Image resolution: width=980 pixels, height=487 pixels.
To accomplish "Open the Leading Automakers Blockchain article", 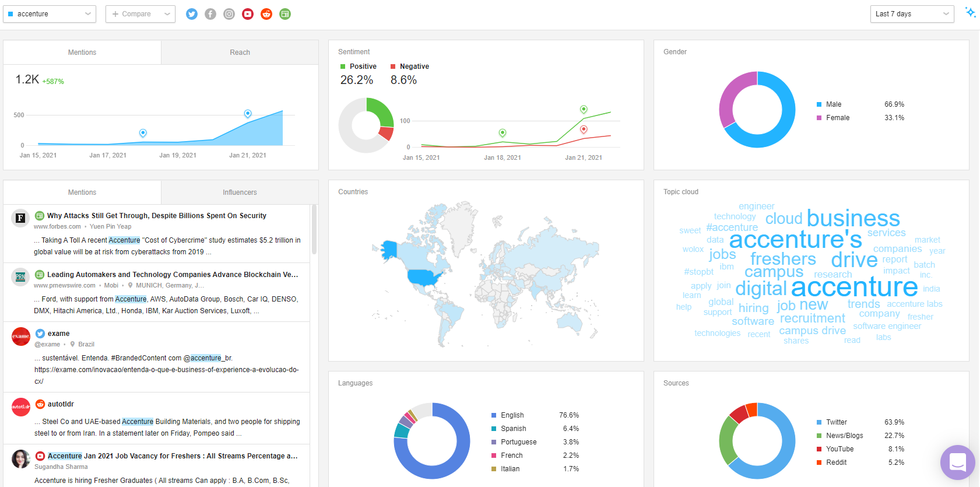I will pos(173,275).
